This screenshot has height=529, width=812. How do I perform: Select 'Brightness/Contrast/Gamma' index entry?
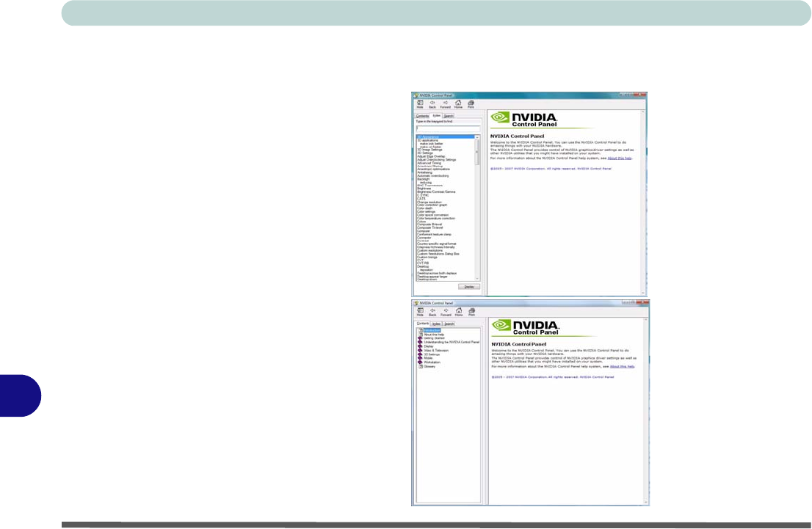[x=437, y=192]
